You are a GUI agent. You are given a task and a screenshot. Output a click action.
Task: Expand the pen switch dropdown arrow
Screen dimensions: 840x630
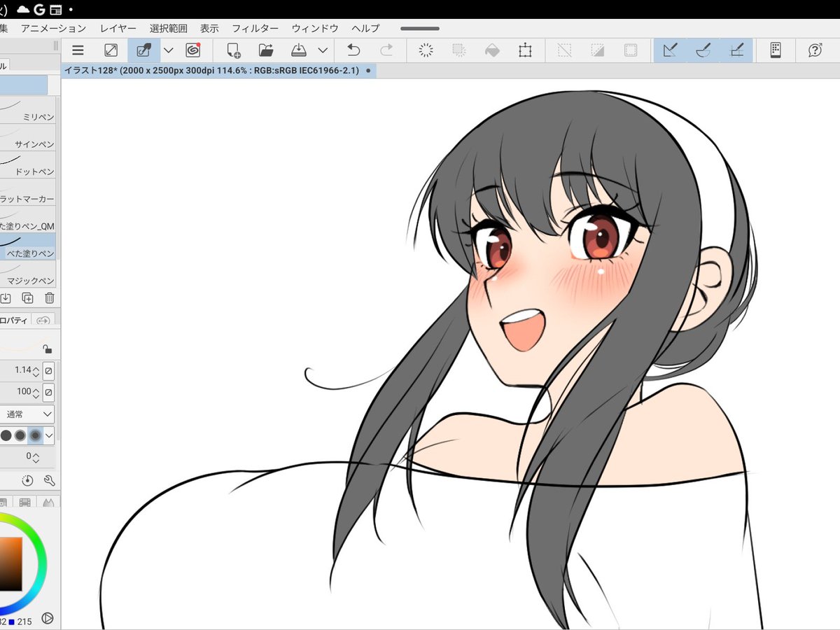click(169, 50)
